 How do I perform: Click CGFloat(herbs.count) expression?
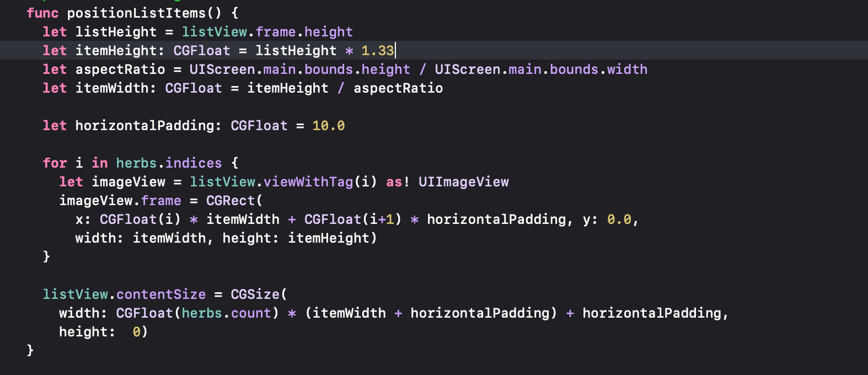point(197,313)
